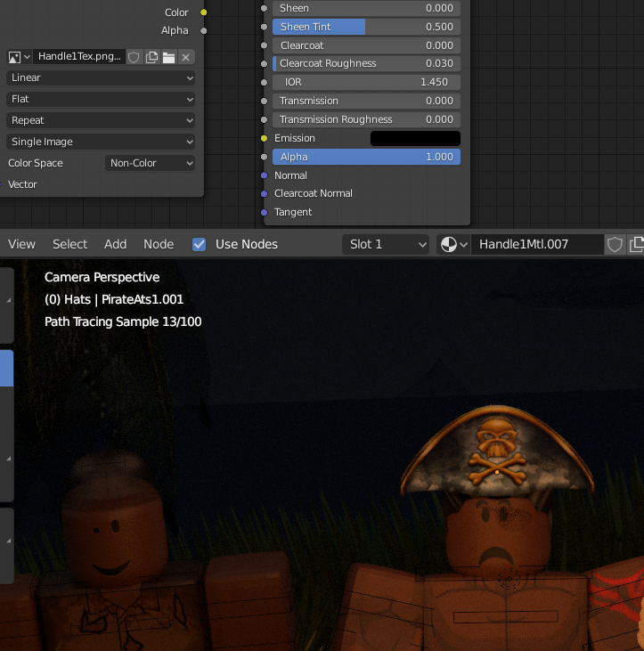The image size is (644, 651).
Task: Click the IOR value field 1.450
Action: [367, 82]
